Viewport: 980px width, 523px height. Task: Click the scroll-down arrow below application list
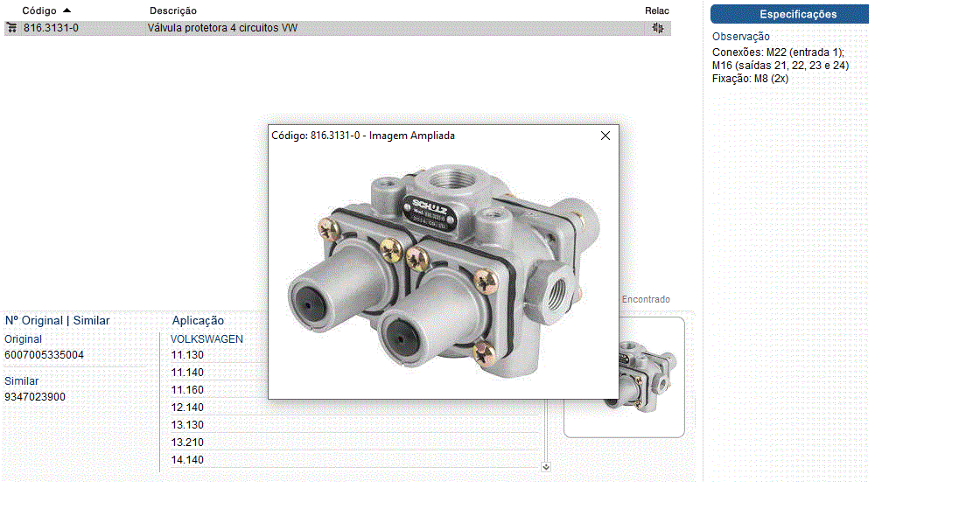coord(546,467)
